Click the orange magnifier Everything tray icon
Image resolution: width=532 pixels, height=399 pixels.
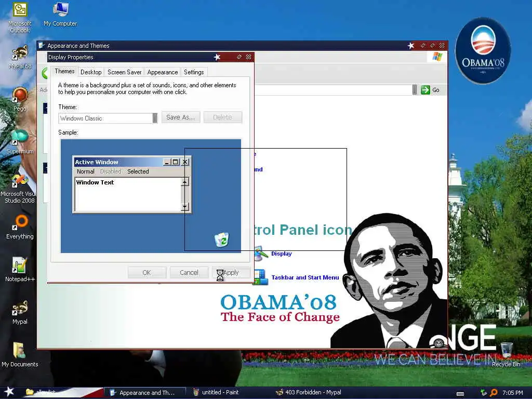point(494,393)
